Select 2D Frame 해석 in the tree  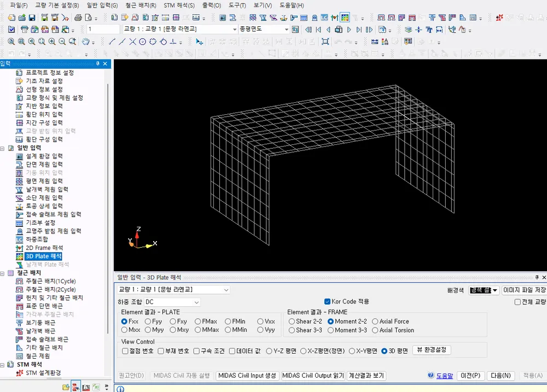click(44, 248)
